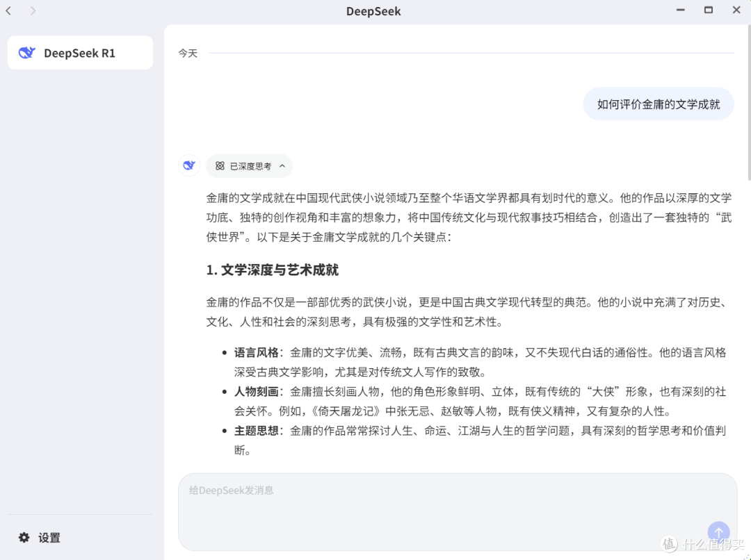
Task: Close the DeepSeek window
Action: point(736,10)
